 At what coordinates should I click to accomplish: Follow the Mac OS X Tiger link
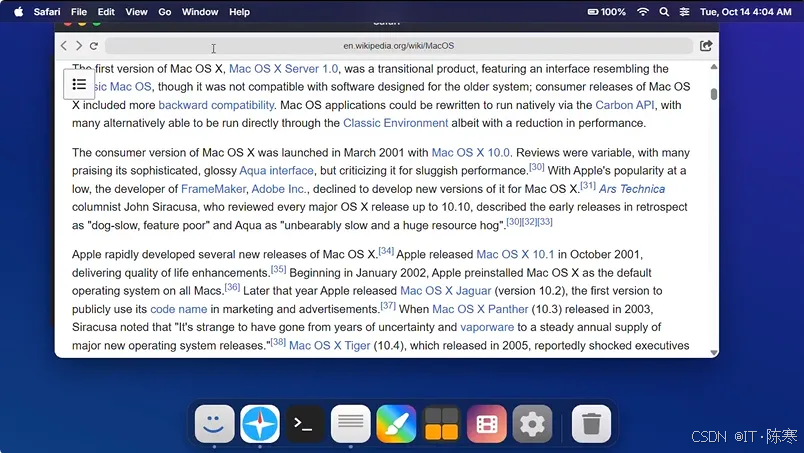329,346
